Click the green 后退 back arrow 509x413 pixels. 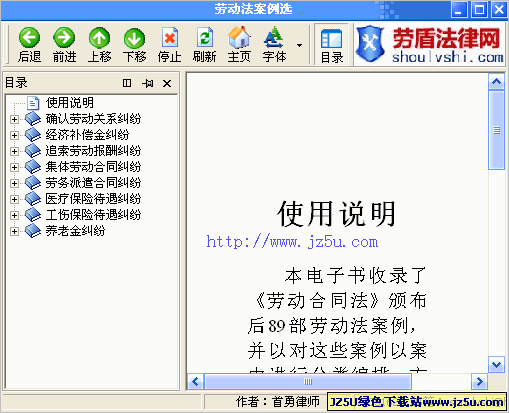coord(29,38)
